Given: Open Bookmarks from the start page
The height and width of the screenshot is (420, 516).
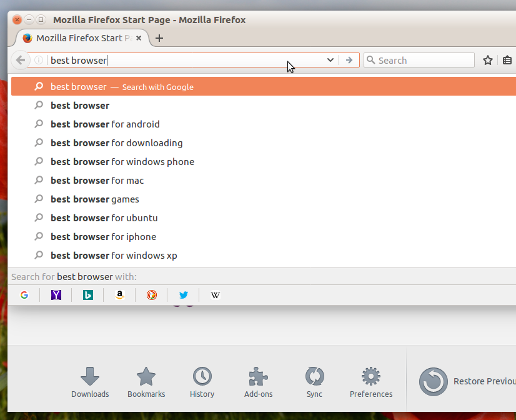Looking at the screenshot, I should [146, 382].
